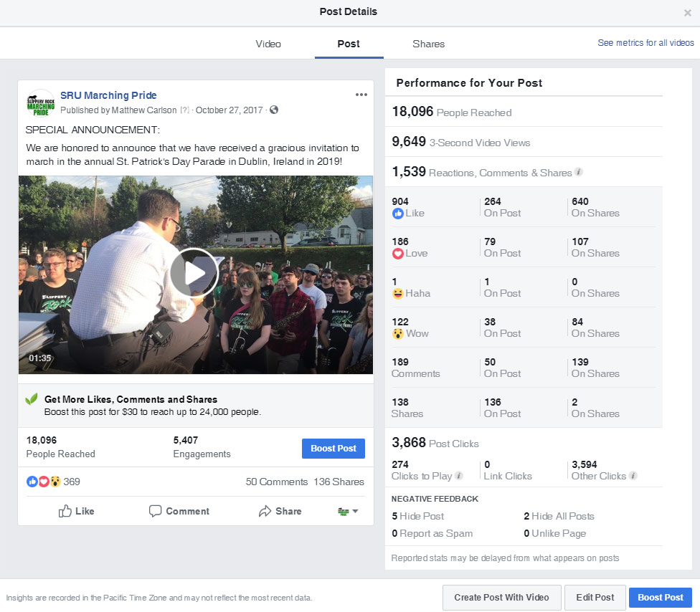Close the Post Details dialog
This screenshot has width=700, height=612.
[x=688, y=12]
